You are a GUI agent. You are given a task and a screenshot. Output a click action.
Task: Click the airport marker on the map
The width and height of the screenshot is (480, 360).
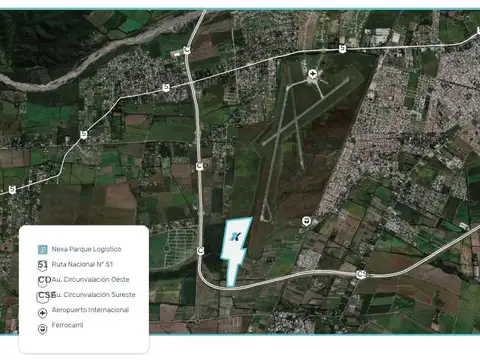tap(312, 74)
